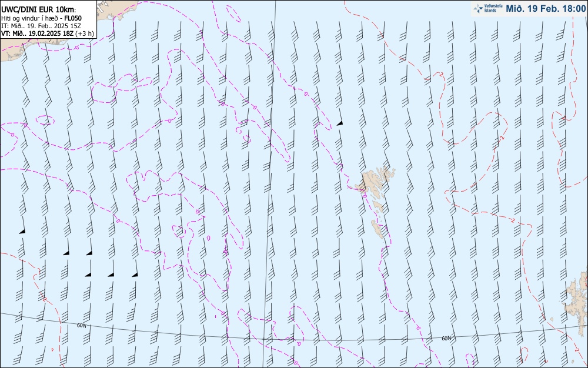Click the 'Mið. 19 Feb. 18:00' timestamp

click(546, 8)
